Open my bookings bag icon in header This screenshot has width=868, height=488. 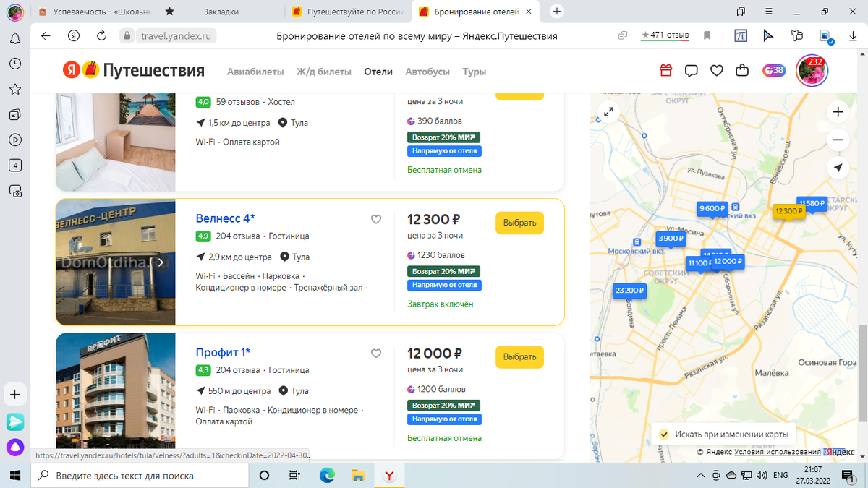pyautogui.click(x=741, y=71)
